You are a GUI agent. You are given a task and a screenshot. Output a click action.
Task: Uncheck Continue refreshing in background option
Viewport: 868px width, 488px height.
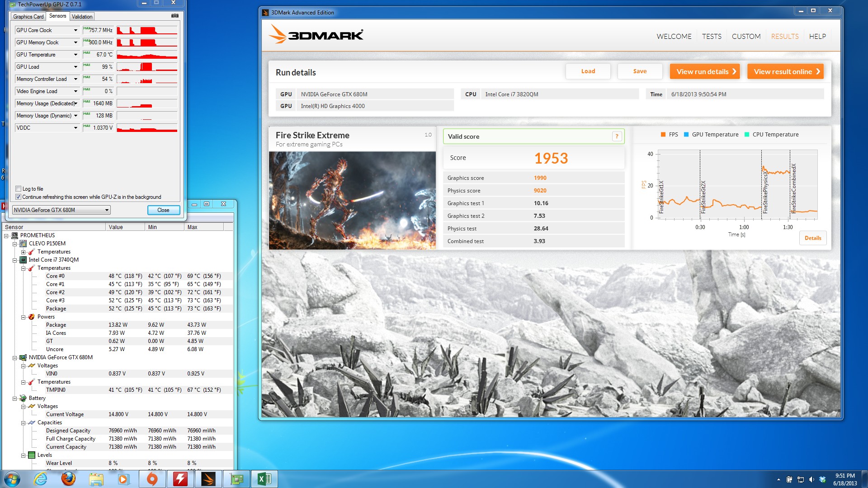pyautogui.click(x=19, y=197)
